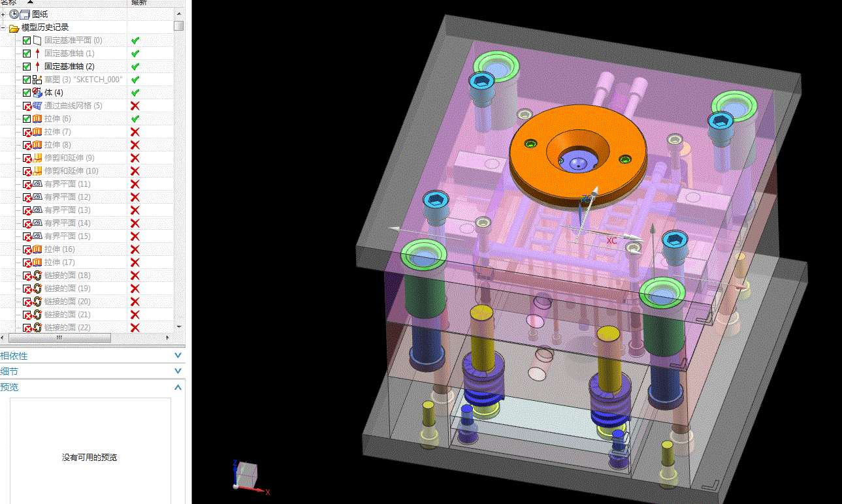
Task: Click the 预览 section header
Action: 93,387
